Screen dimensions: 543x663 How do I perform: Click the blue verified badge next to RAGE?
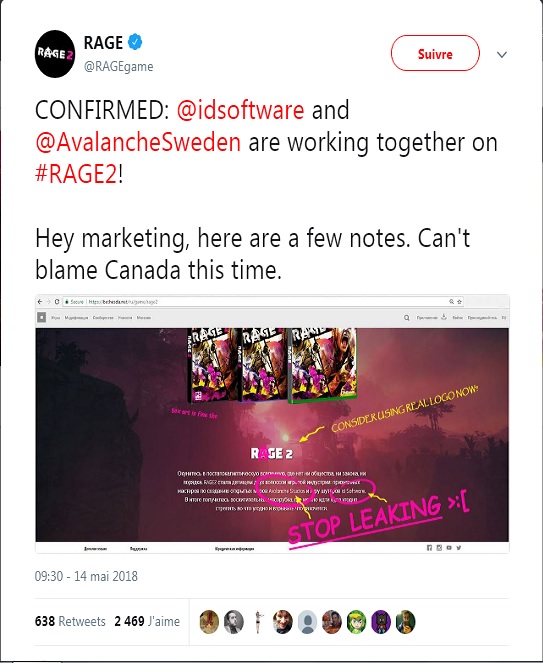coord(135,42)
